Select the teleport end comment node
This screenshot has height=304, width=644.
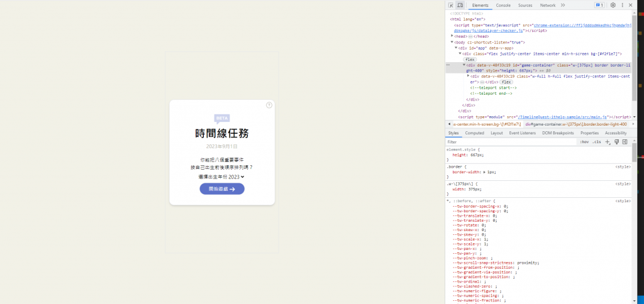pos(491,94)
